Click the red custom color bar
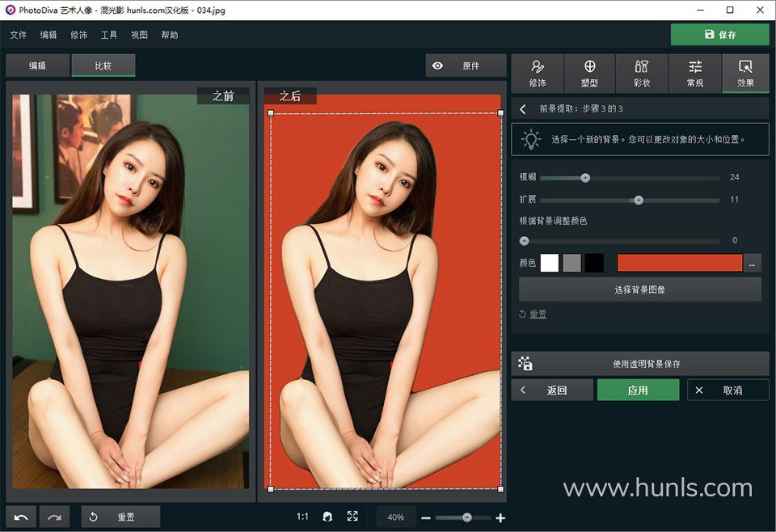 point(680,263)
